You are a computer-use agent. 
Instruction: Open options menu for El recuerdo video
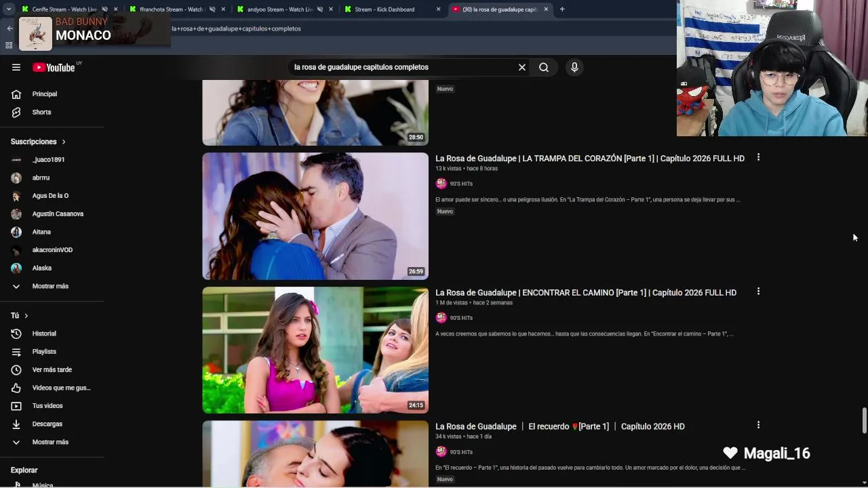point(758,425)
